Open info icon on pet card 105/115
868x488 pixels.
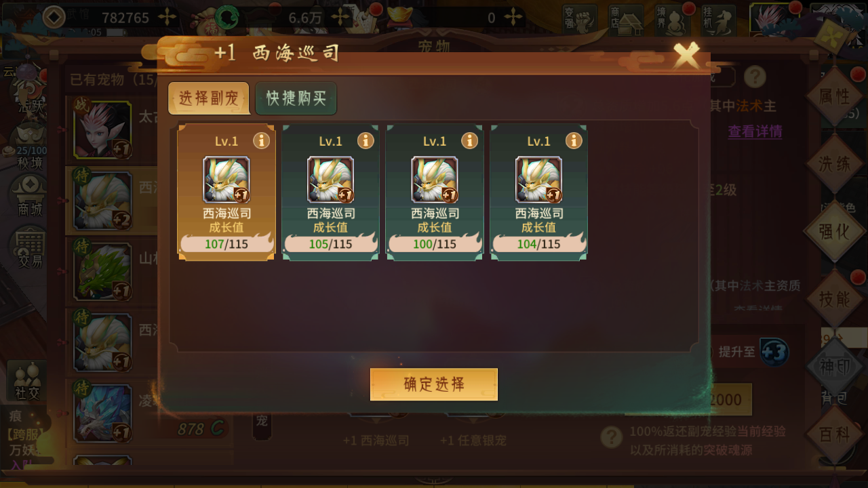(366, 140)
